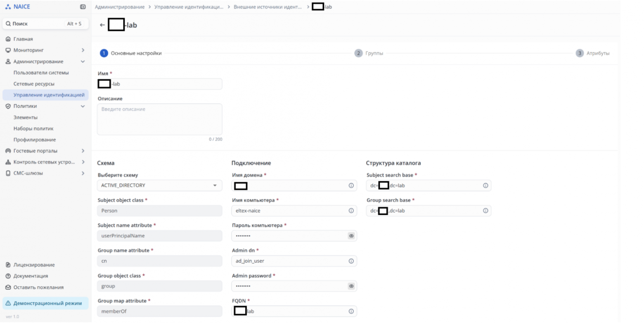Image resolution: width=644 pixels, height=323 pixels.
Task: Click the info icon in the Subject search base field
Action: 485,186
